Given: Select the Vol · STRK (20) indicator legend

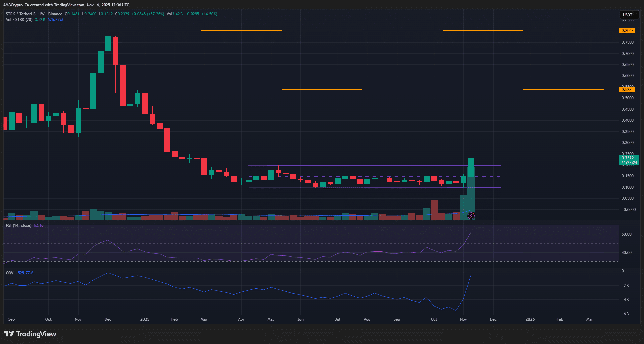Looking at the screenshot, I should (19, 20).
